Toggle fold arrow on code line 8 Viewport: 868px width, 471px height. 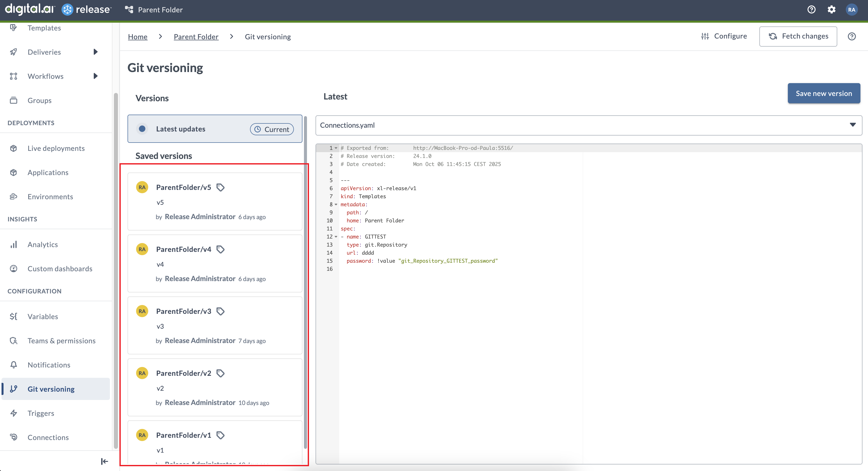pyautogui.click(x=336, y=205)
